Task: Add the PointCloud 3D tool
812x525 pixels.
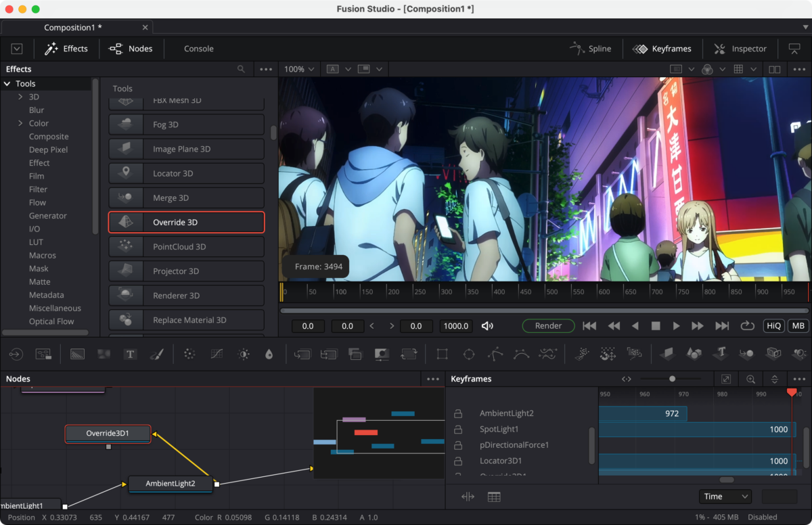Action: (x=186, y=247)
